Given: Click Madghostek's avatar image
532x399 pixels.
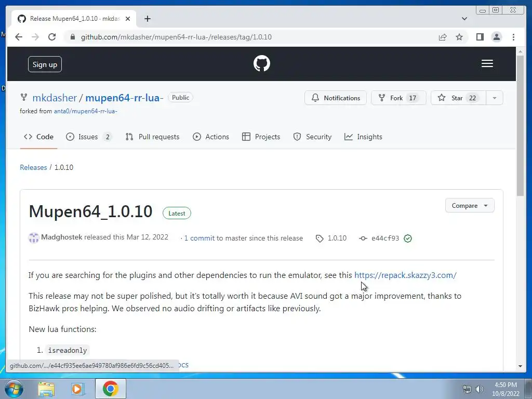Looking at the screenshot, I should (34, 238).
